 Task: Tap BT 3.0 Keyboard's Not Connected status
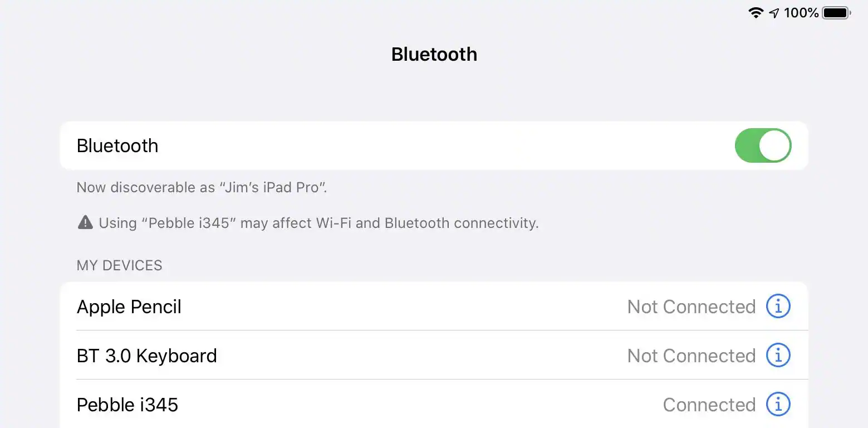coord(691,356)
